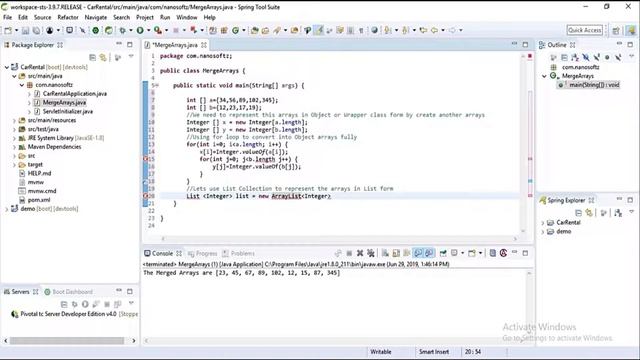Click the Back navigation arrow in toolbar

[x=434, y=30]
